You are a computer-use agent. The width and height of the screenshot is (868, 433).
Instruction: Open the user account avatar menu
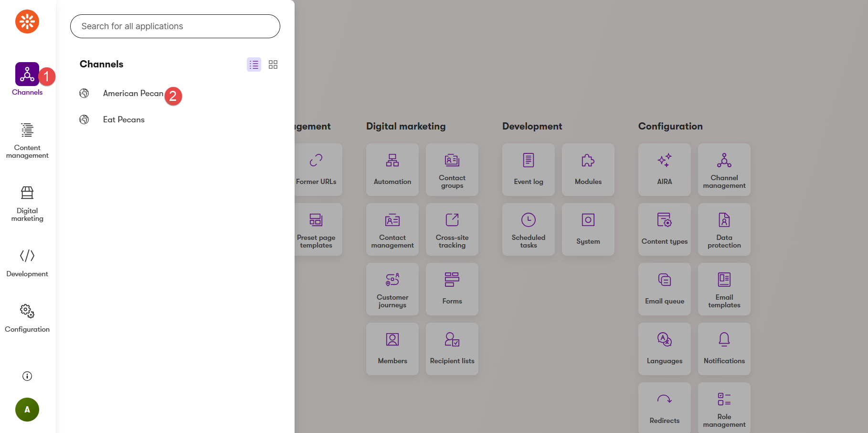coord(27,410)
